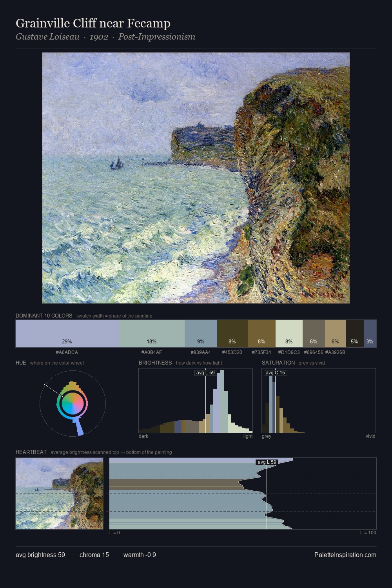Pick the 9% blue-grey swatch
392x588 pixels.
(x=201, y=334)
